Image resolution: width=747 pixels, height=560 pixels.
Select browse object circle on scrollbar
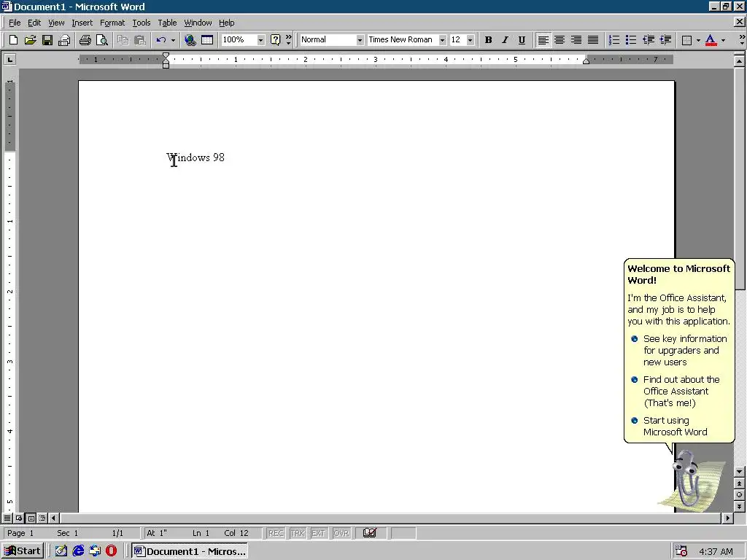pyautogui.click(x=740, y=495)
